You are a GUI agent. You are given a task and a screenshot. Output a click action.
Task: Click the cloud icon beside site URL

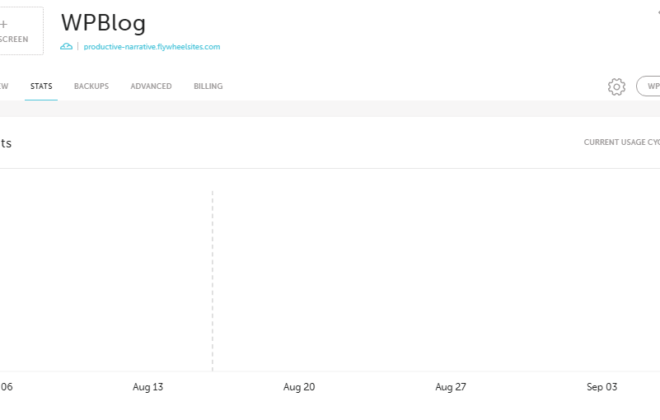point(66,46)
